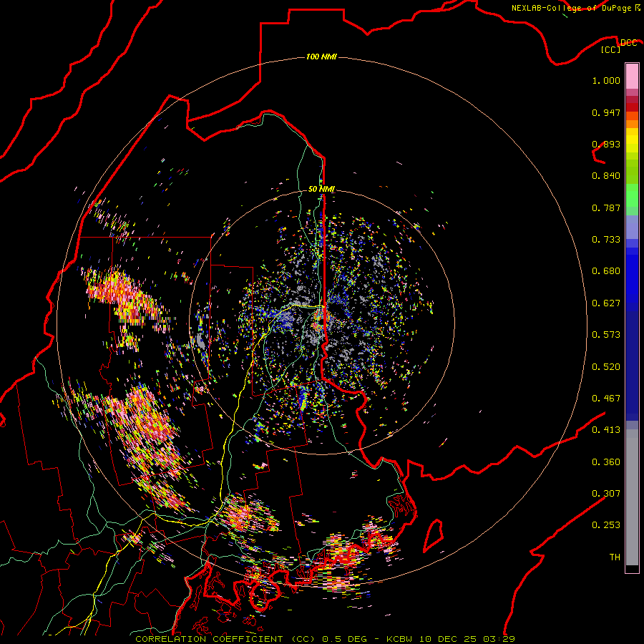The width and height of the screenshot is (644, 644).
Task: Click the 0.893 scale value
Action: pos(606,144)
